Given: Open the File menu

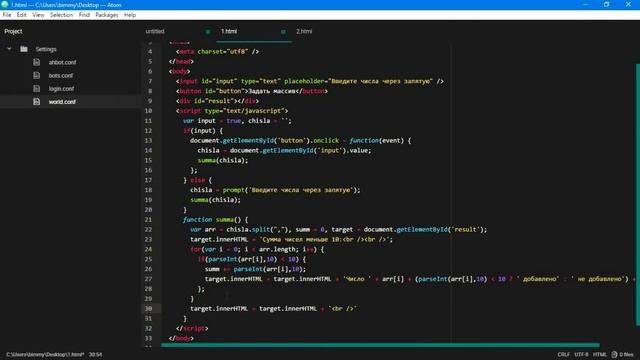Looking at the screenshot, I should pyautogui.click(x=7, y=15).
